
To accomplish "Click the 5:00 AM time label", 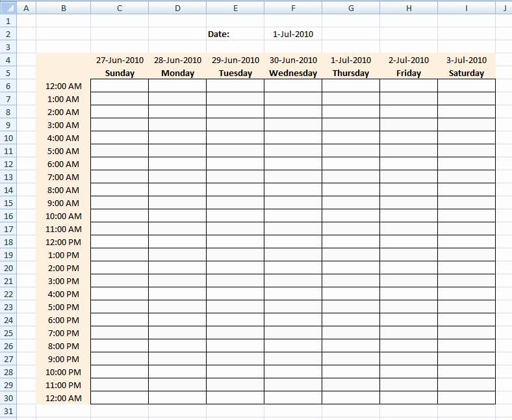I will pyautogui.click(x=63, y=151).
